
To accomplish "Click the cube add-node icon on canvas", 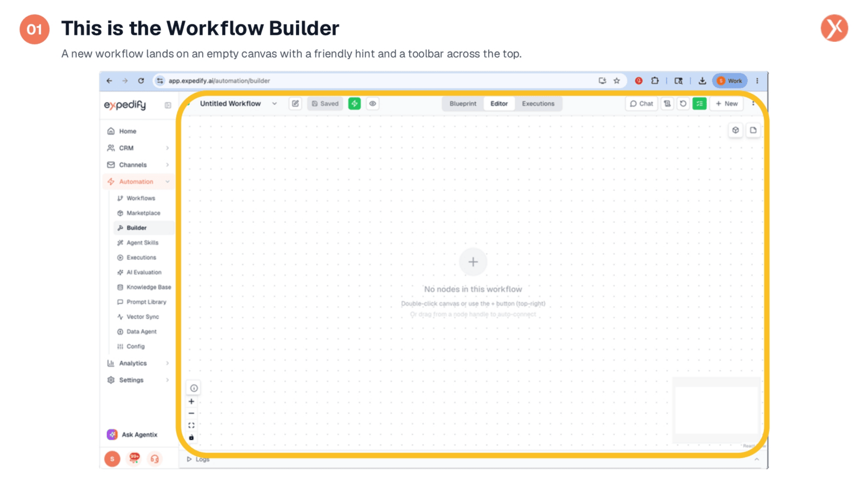I will [x=736, y=130].
